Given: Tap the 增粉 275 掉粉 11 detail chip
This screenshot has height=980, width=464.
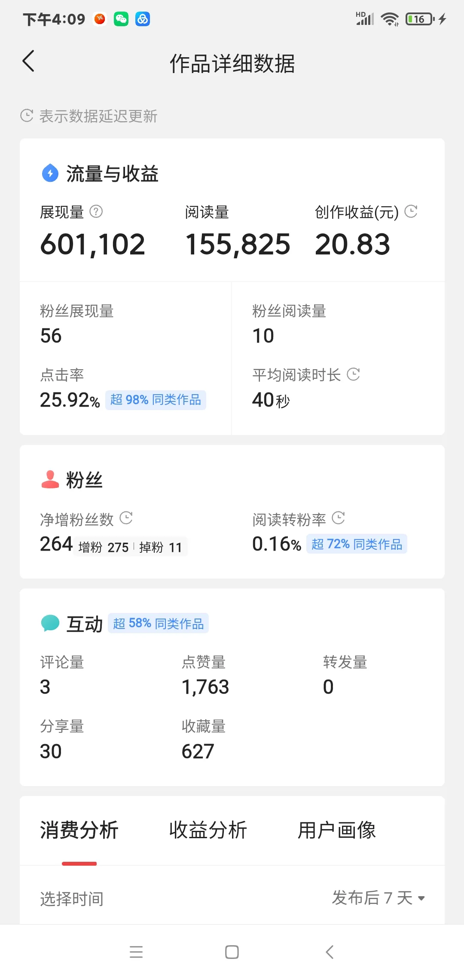Looking at the screenshot, I should click(x=130, y=547).
